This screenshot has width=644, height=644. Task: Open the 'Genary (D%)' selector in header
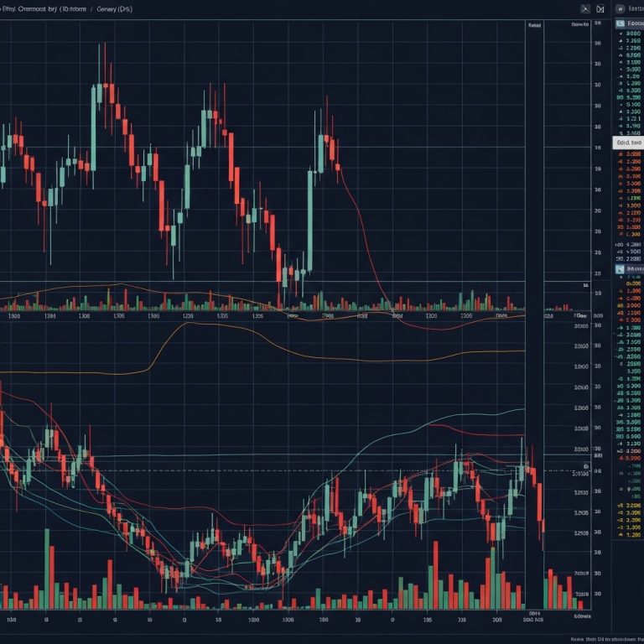tap(113, 8)
